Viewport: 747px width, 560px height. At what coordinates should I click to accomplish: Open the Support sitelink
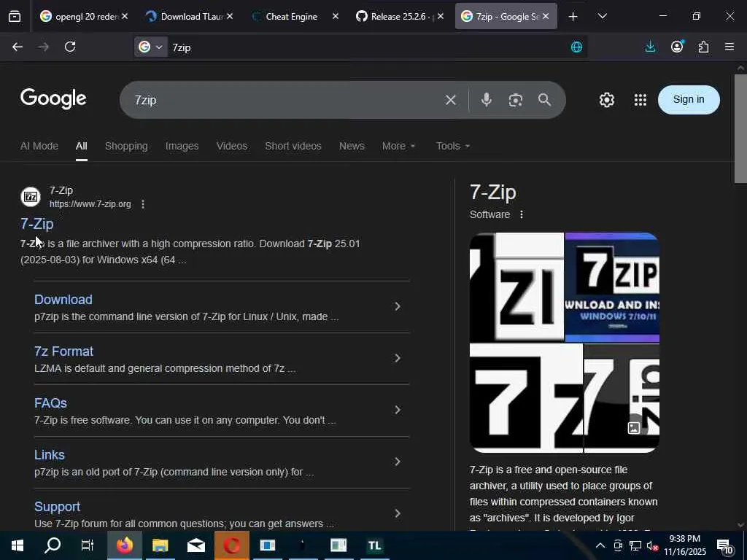[57, 507]
